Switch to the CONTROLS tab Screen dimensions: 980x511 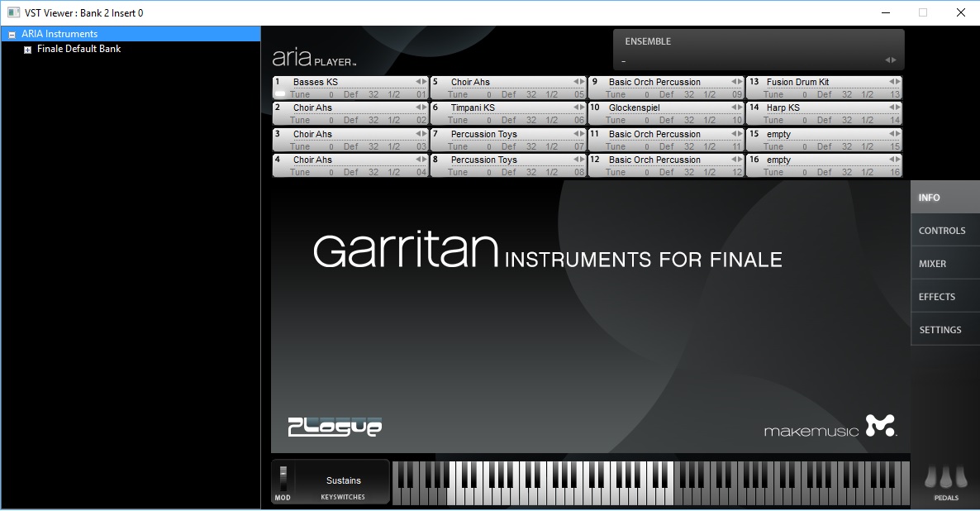coord(942,231)
